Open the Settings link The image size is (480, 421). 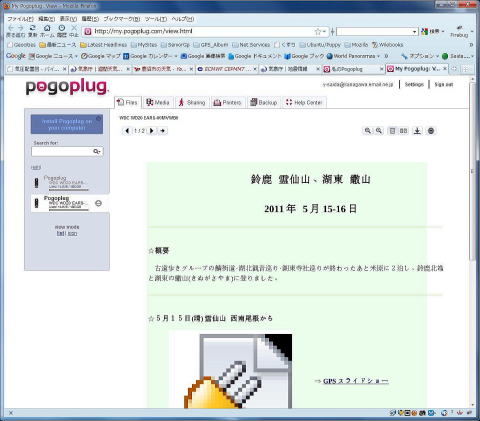click(414, 85)
